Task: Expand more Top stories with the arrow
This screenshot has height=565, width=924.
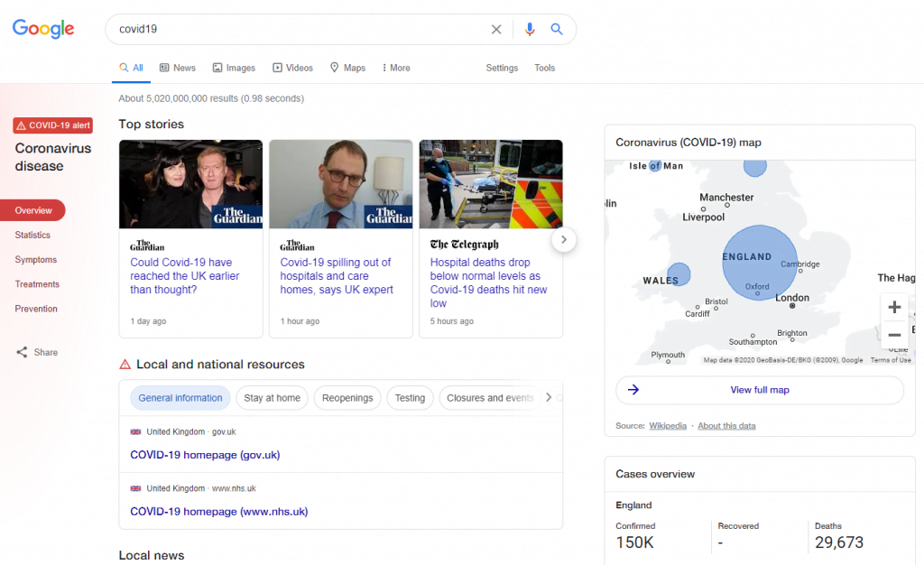Action: (563, 239)
